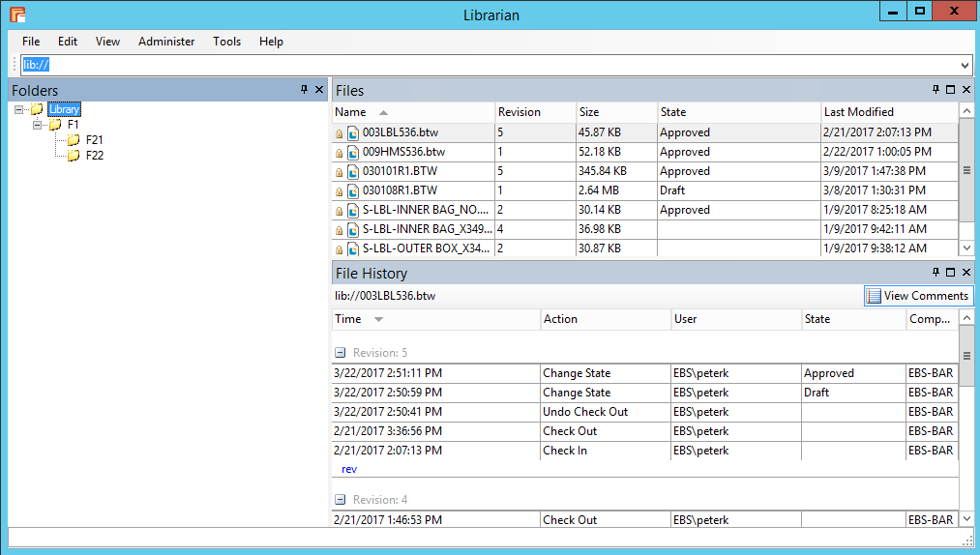This screenshot has width=980, height=555.
Task: Click the blue rev comment link
Action: tap(349, 469)
